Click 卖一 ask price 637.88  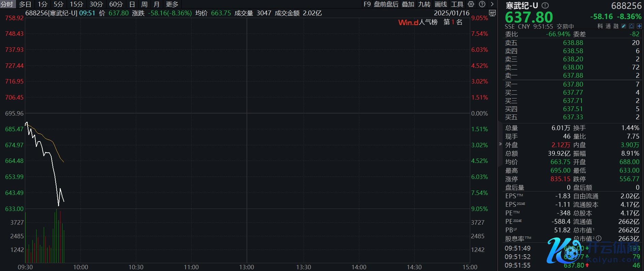click(x=573, y=75)
